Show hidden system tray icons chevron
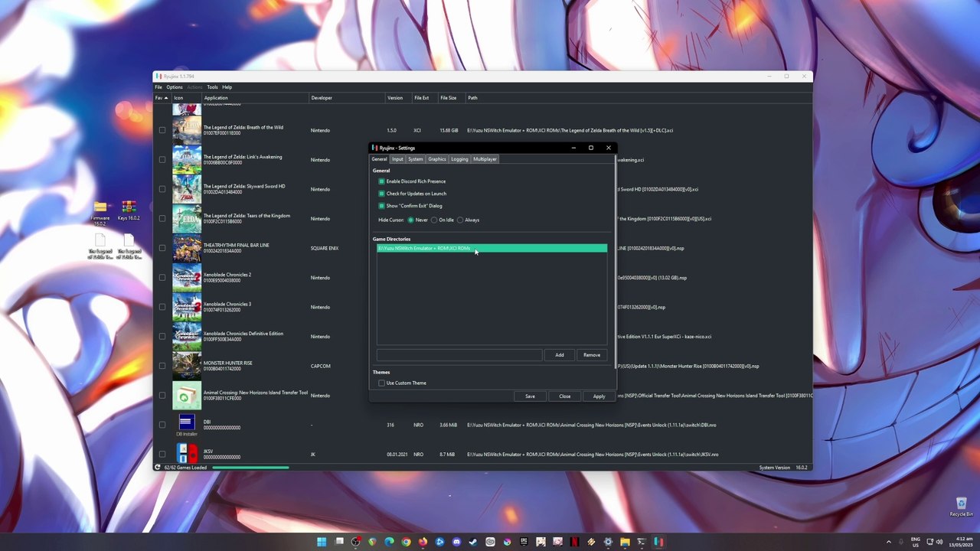 tap(889, 542)
